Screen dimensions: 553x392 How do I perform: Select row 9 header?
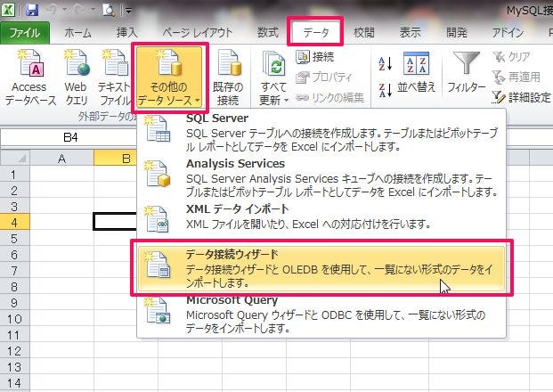click(15, 303)
